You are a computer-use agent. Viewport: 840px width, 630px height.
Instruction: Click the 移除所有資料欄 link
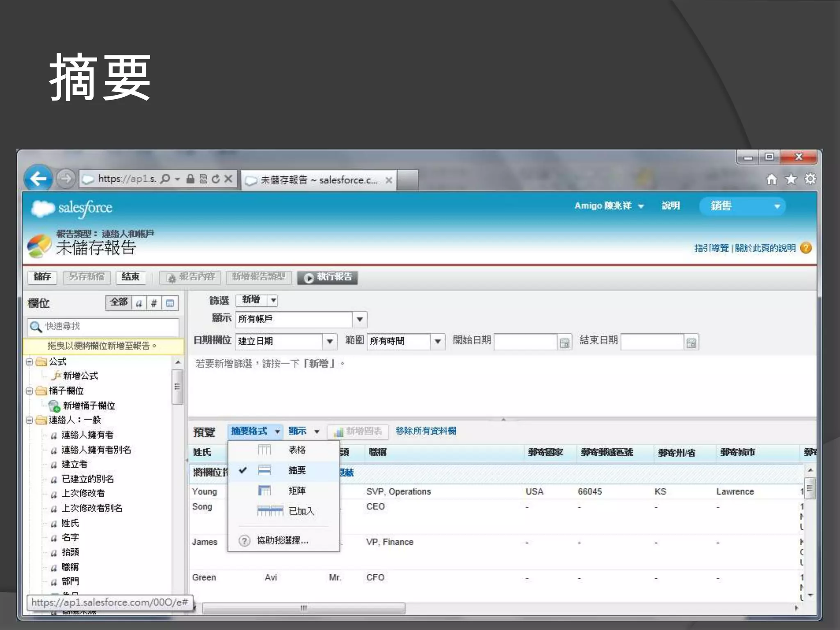[x=426, y=431]
